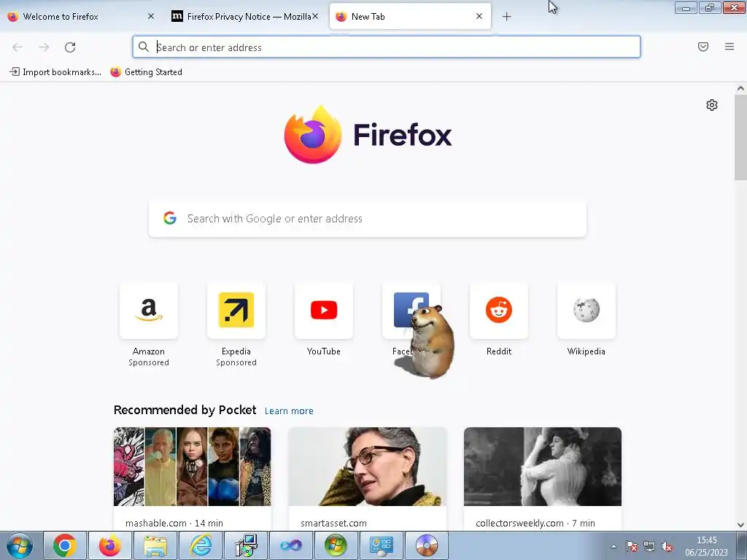Click the Search with Google box

coord(368,219)
